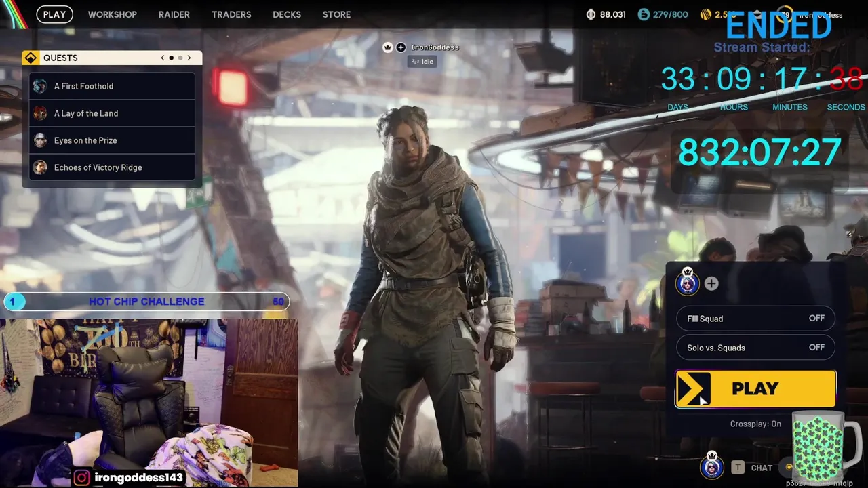Click the 88,031 coin balance
Viewport: 868px width, 488px height.
pyautogui.click(x=613, y=14)
